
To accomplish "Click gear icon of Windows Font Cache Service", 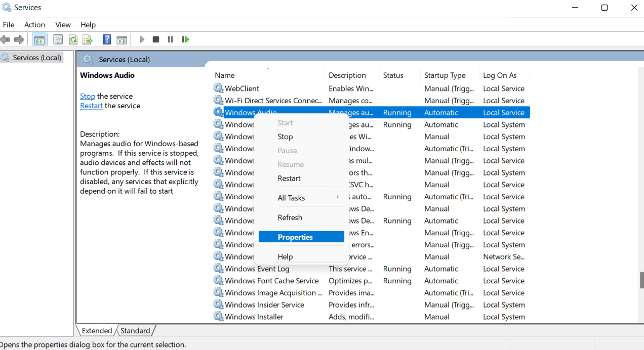I will point(218,281).
